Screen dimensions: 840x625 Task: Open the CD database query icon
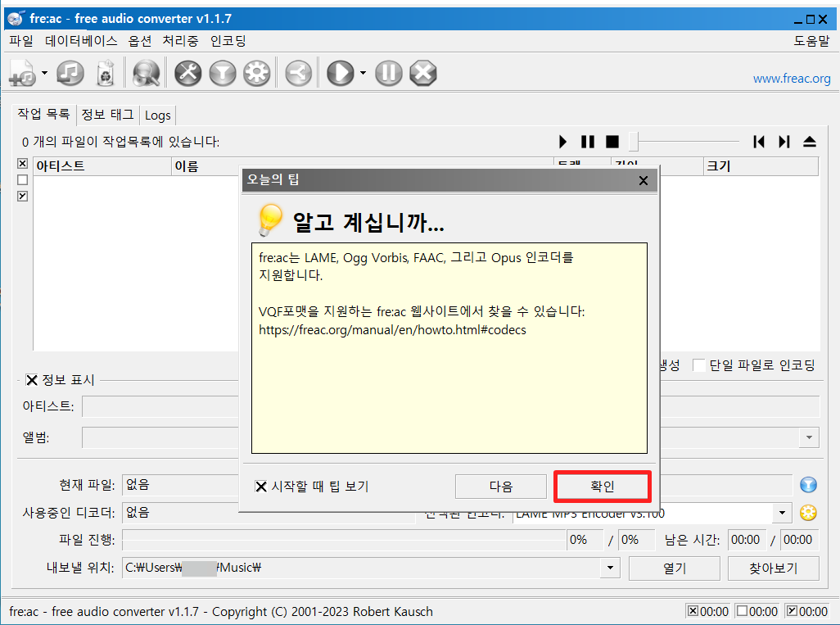point(146,73)
